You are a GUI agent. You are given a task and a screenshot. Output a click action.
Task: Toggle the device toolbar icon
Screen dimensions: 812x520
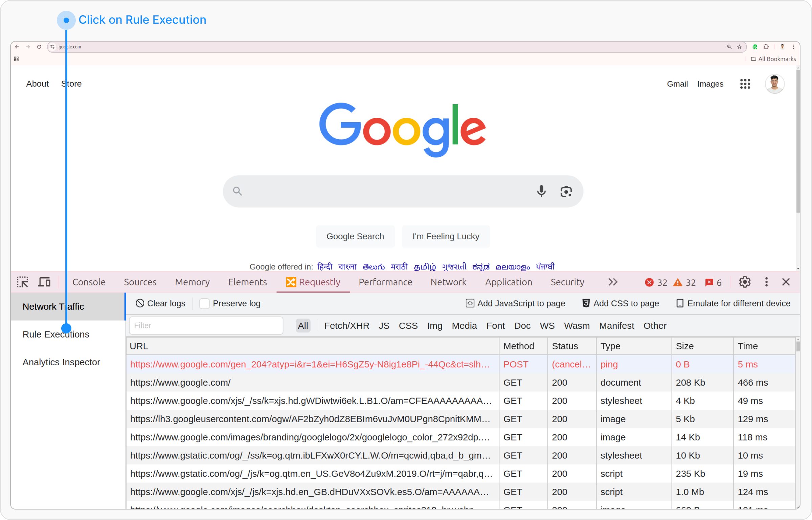44,282
